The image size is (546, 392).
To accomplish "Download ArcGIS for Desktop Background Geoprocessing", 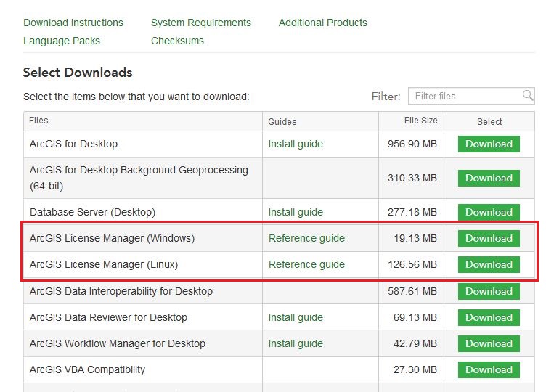I will coord(489,178).
